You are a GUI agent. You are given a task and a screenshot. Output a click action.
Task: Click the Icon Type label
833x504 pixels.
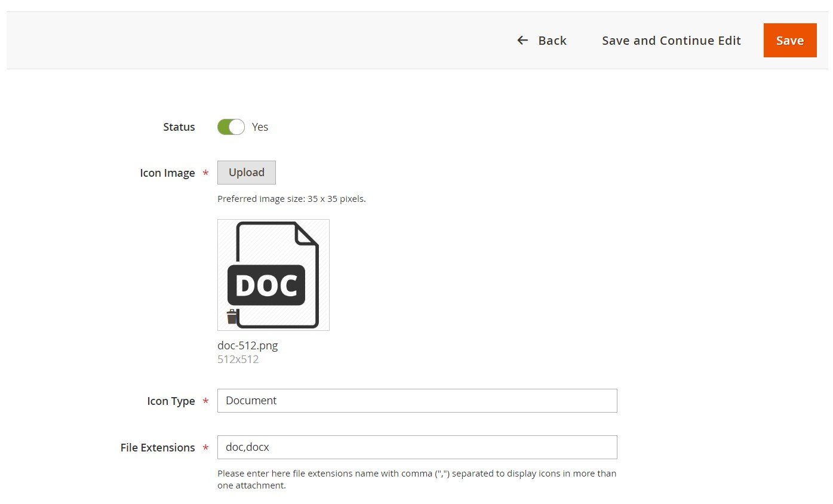(171, 401)
